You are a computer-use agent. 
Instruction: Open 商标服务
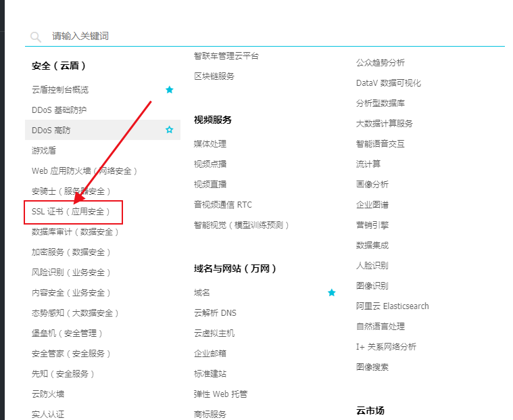click(x=210, y=415)
